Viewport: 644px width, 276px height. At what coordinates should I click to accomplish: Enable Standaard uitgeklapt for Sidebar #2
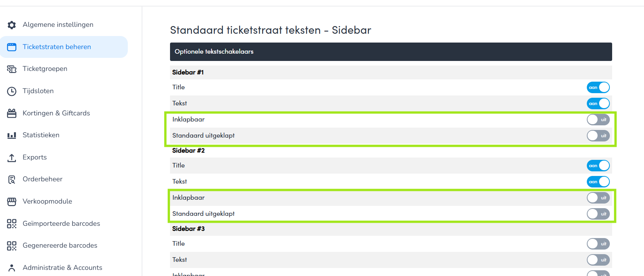coord(598,214)
